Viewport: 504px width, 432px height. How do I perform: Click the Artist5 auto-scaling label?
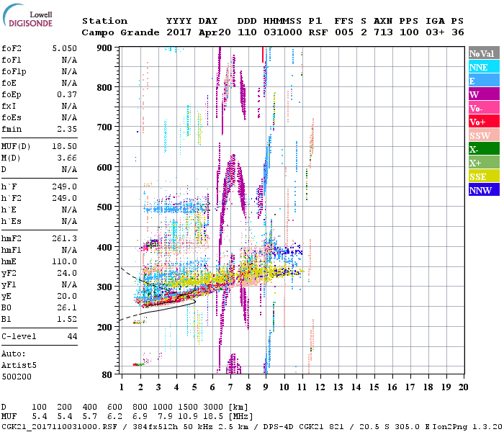click(x=19, y=366)
